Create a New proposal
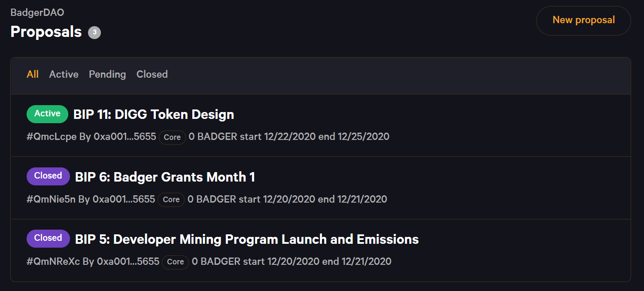This screenshot has height=291, width=644. 583,20
